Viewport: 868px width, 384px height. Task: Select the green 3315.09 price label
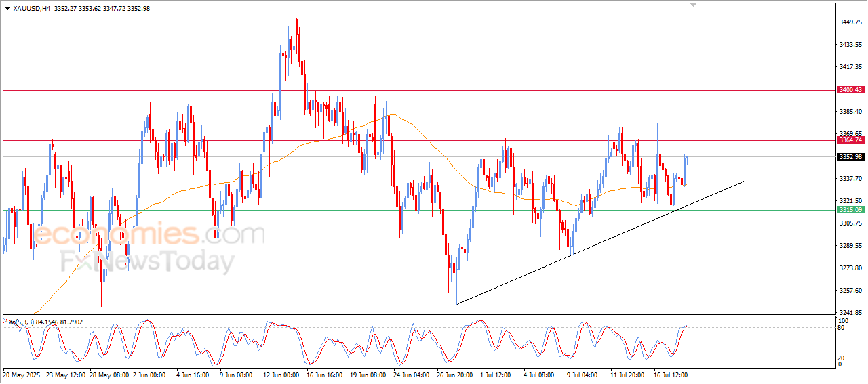pos(850,210)
